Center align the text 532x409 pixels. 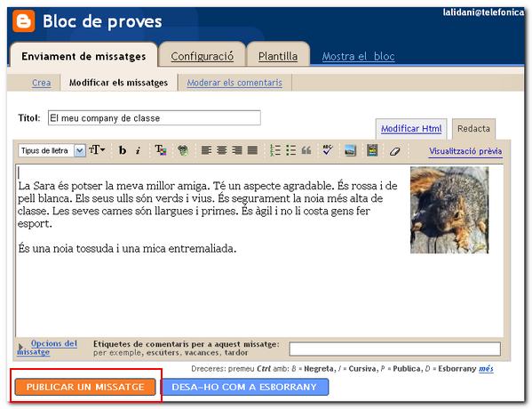point(221,150)
